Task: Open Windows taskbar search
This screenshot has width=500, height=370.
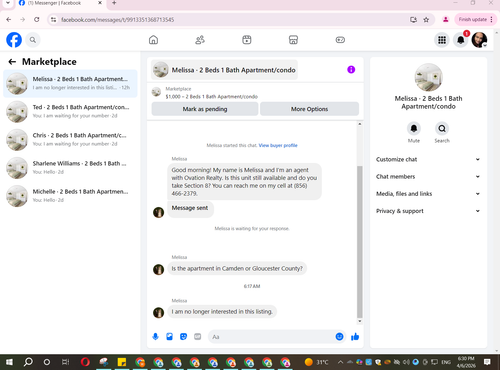Action: (x=28, y=362)
